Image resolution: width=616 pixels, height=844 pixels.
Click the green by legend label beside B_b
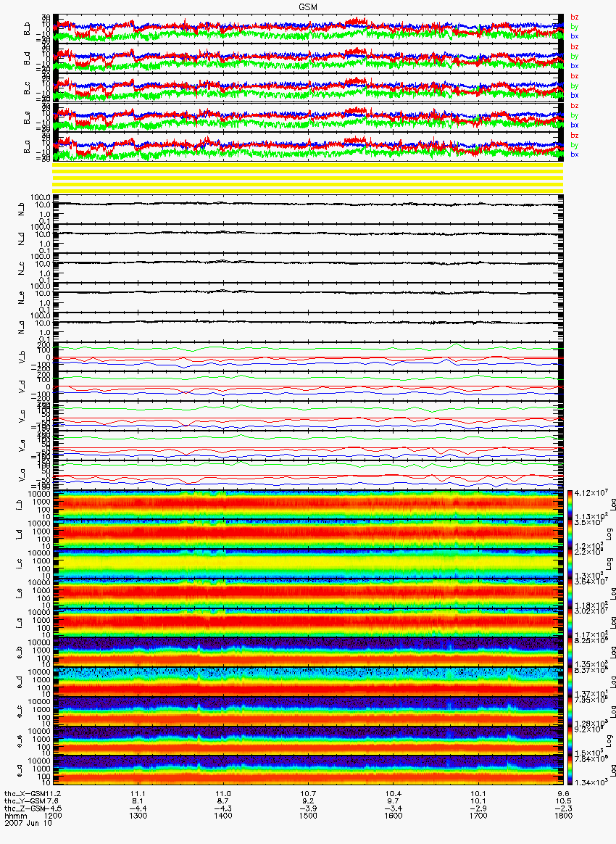[574, 26]
